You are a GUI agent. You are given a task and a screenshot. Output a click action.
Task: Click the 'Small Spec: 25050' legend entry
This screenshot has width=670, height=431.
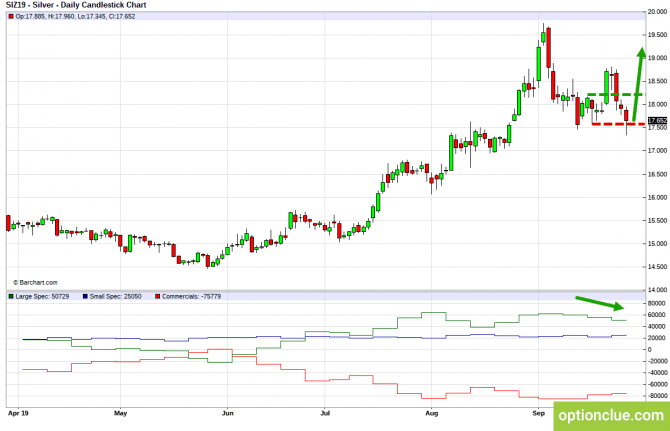[x=115, y=296]
